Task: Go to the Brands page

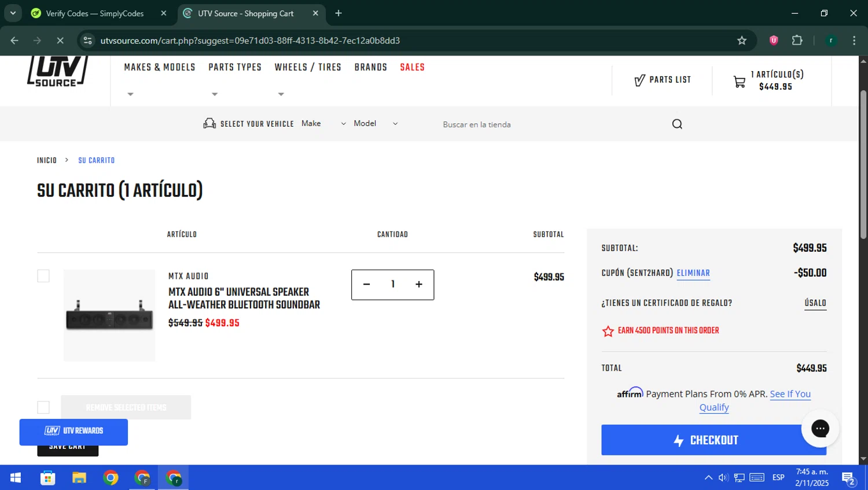Action: tap(371, 68)
